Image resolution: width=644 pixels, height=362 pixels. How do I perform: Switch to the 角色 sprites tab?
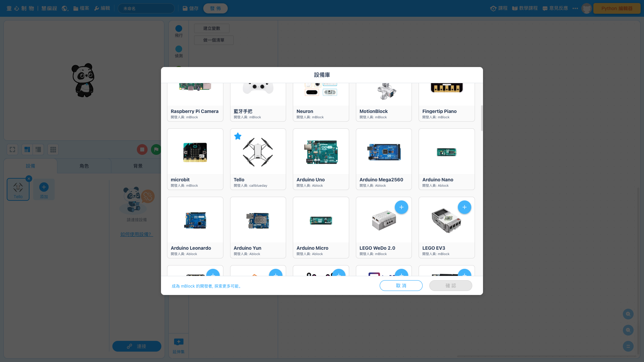tap(84, 166)
